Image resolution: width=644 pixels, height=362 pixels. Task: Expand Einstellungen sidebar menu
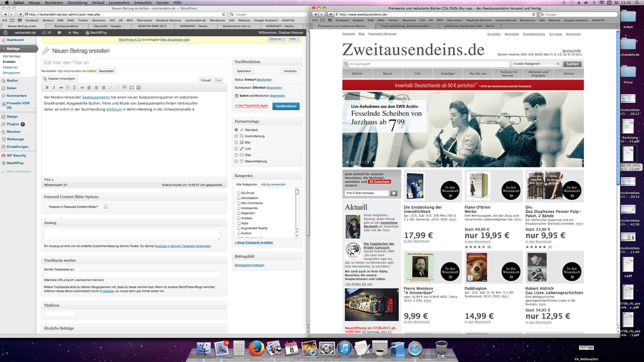(x=15, y=146)
